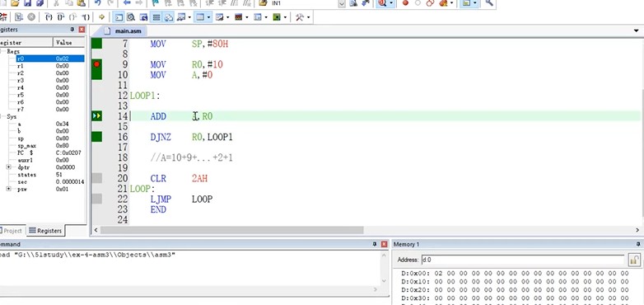Toggle the Memory windows button
The width and height of the screenshot is (644, 305).
coord(200,16)
